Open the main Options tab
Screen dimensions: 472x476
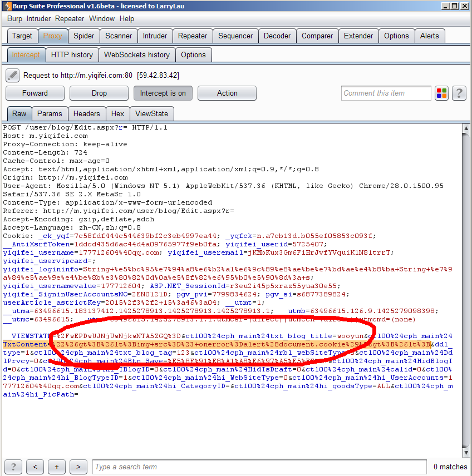click(x=396, y=36)
